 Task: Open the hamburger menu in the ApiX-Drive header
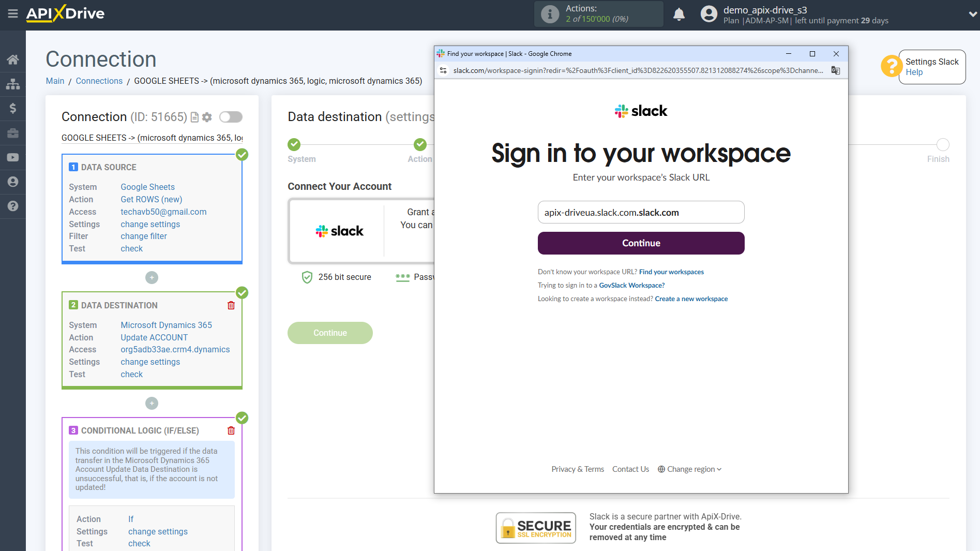(x=12, y=13)
